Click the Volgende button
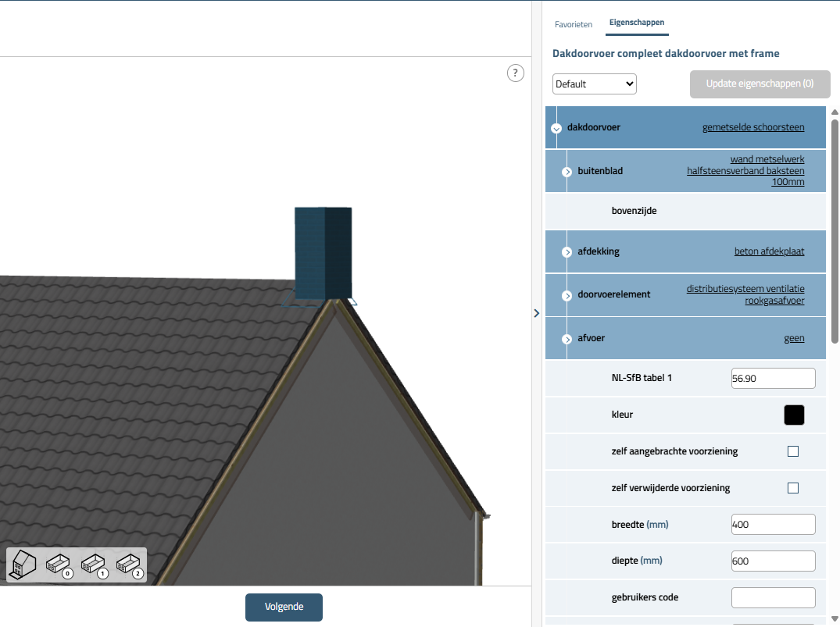 284,607
